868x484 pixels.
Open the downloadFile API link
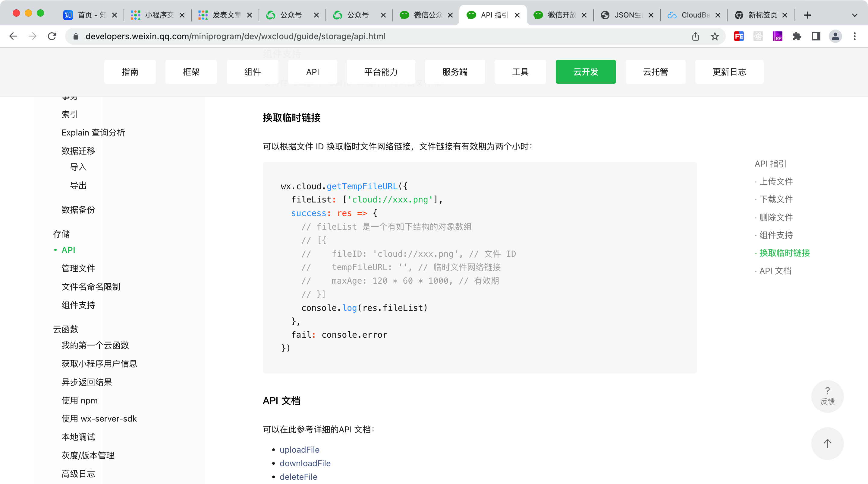click(x=305, y=463)
